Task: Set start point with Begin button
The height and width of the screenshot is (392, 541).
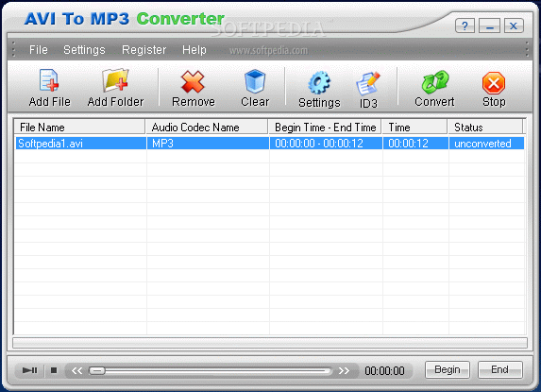Action: 448,369
